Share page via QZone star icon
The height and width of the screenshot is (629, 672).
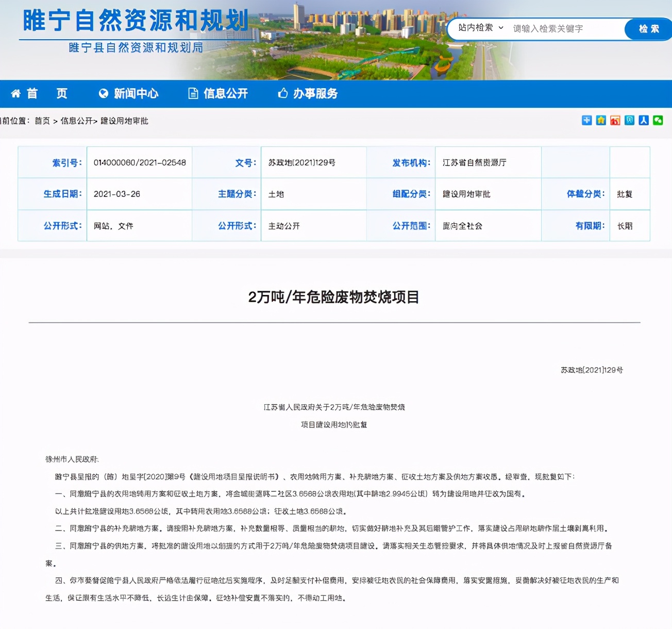(x=601, y=120)
